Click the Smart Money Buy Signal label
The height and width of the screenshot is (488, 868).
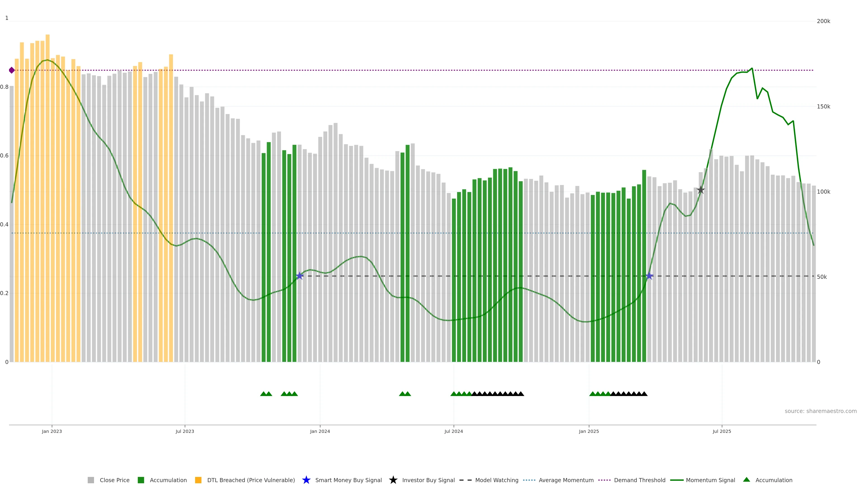coord(348,480)
